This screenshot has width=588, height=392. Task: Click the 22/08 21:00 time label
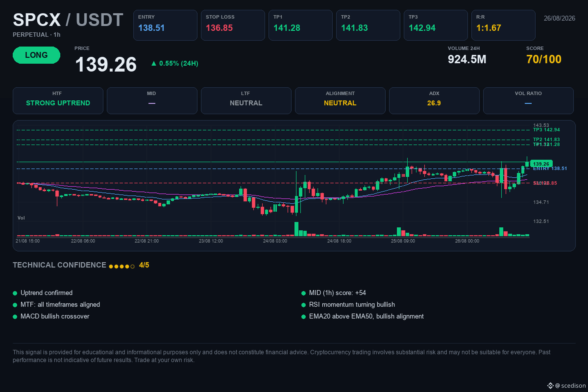tap(147, 241)
